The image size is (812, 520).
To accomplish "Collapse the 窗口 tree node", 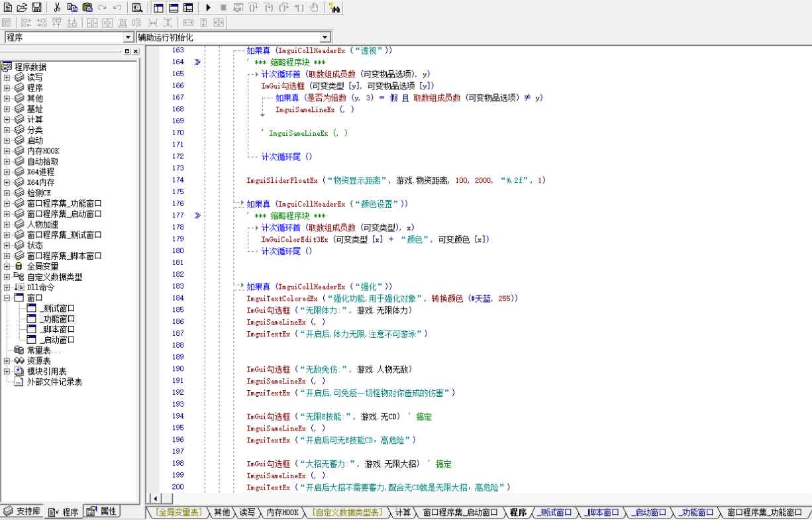I will (x=7, y=298).
